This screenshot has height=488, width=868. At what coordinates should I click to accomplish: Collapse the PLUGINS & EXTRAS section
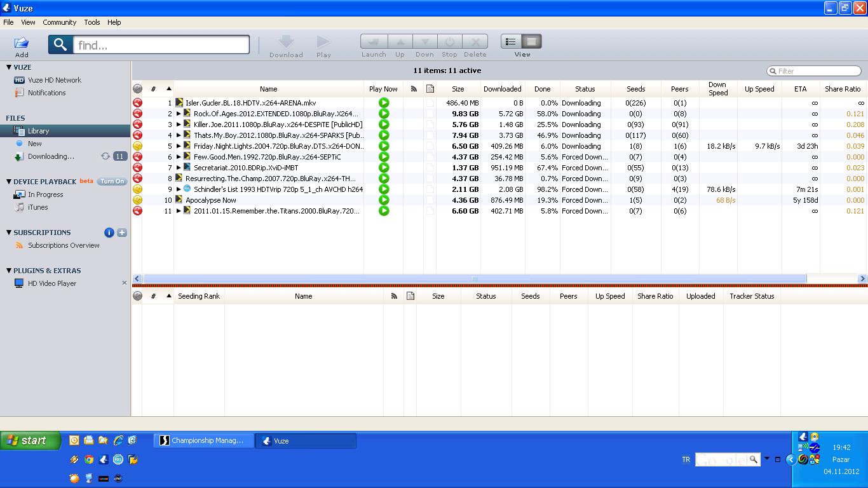coord(9,270)
